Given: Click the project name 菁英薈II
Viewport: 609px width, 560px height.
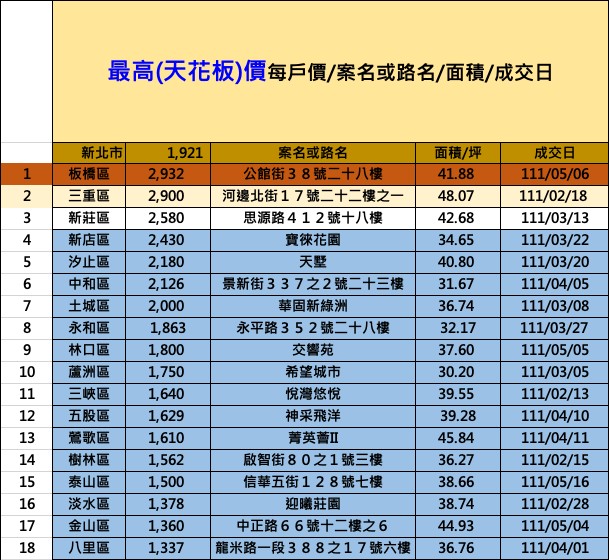Looking at the screenshot, I should (x=313, y=438).
